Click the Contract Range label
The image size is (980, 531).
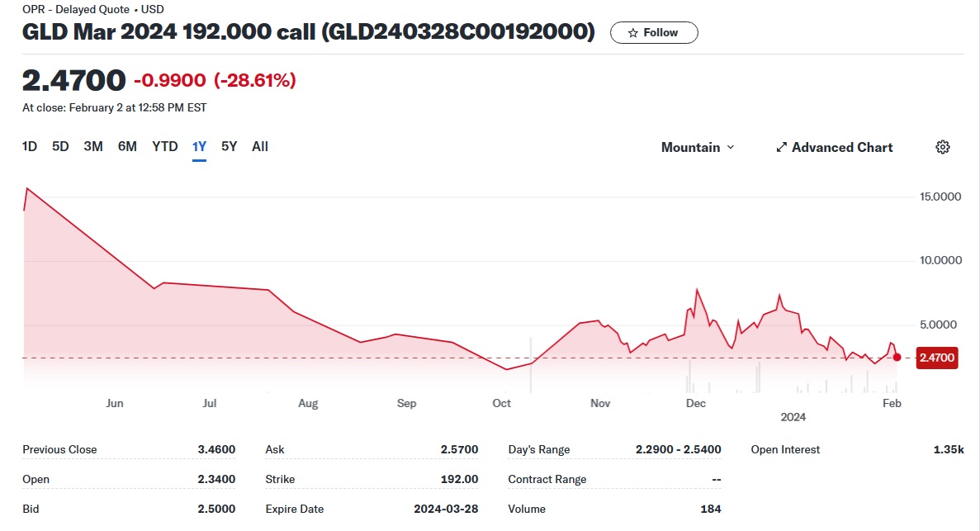click(547, 479)
